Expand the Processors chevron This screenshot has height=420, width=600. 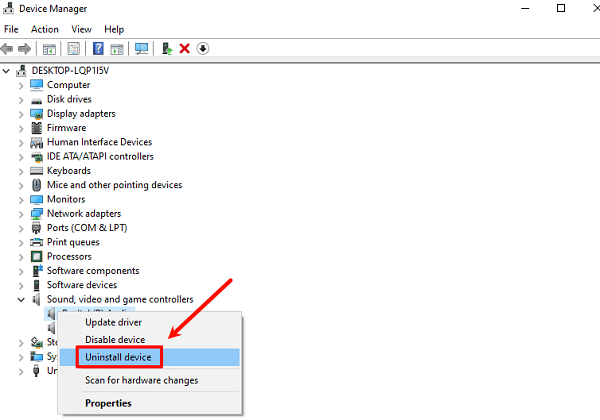coord(21,257)
